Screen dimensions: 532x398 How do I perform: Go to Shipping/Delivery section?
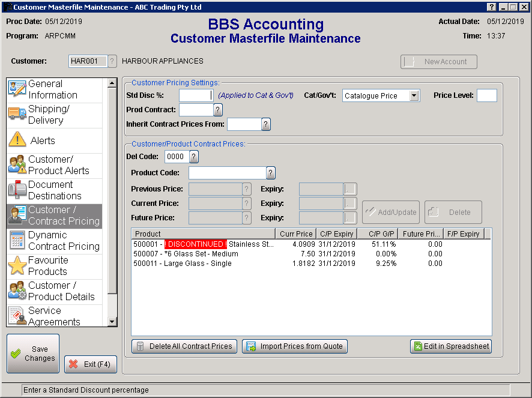pyautogui.click(x=54, y=115)
